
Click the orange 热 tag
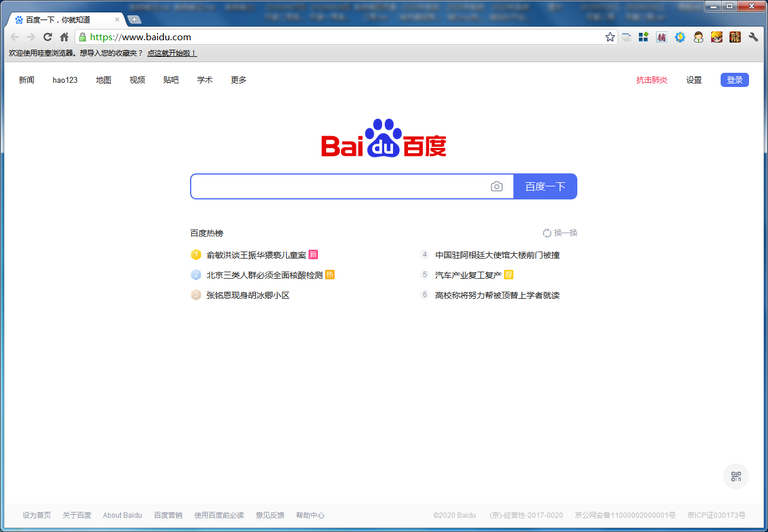click(x=330, y=275)
